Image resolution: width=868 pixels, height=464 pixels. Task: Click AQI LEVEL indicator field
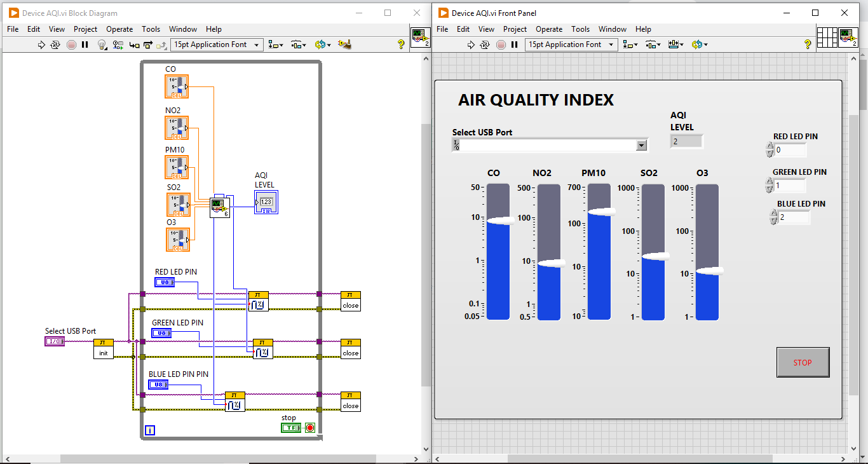point(686,141)
